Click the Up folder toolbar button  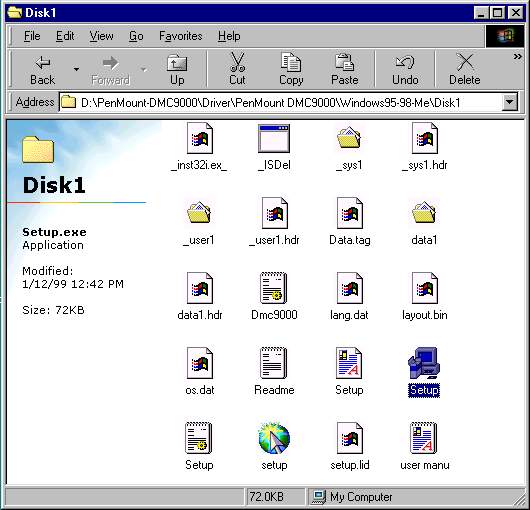coord(177,69)
